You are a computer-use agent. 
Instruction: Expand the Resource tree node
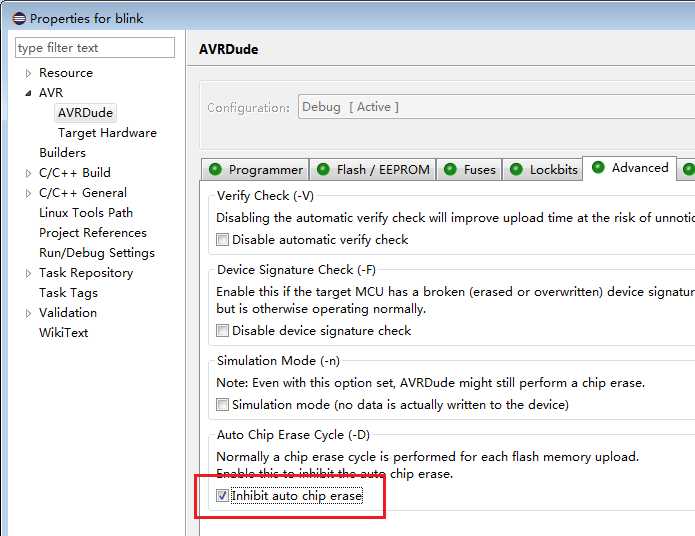click(x=28, y=73)
